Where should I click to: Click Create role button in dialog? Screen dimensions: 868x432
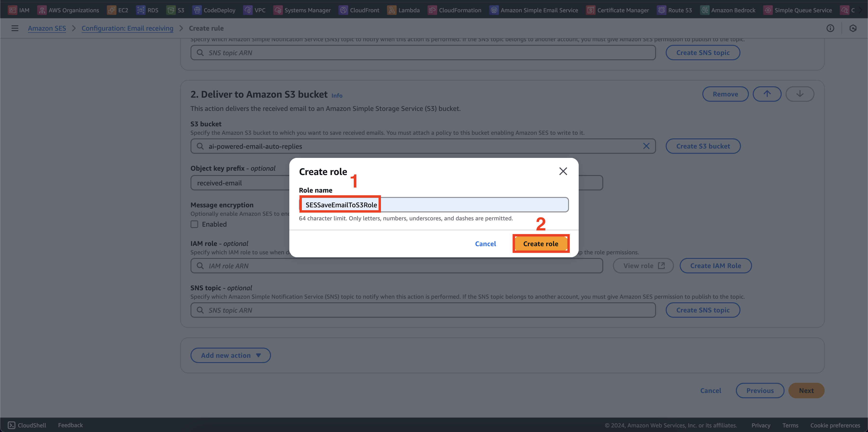[541, 244]
